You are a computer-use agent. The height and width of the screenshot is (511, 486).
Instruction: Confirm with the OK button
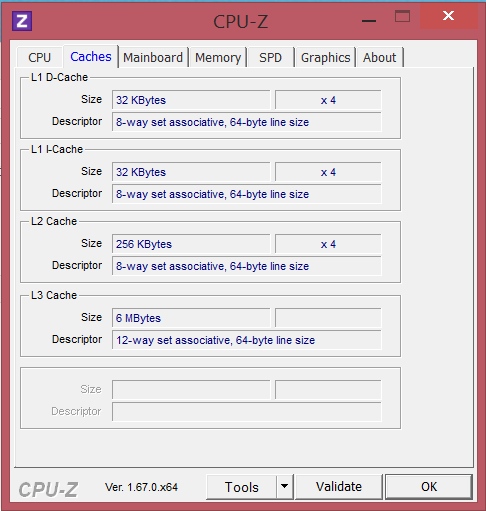coord(429,487)
